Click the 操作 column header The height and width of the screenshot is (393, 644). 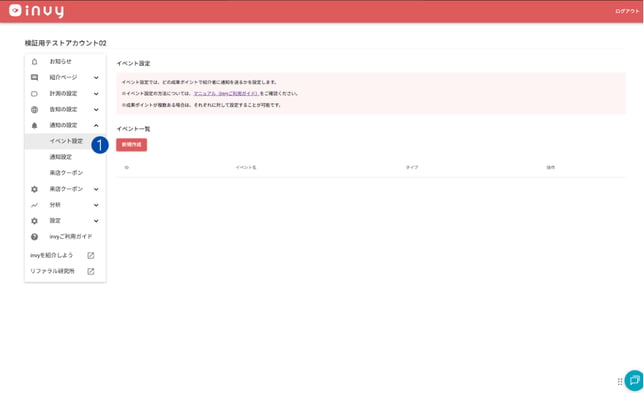click(550, 168)
